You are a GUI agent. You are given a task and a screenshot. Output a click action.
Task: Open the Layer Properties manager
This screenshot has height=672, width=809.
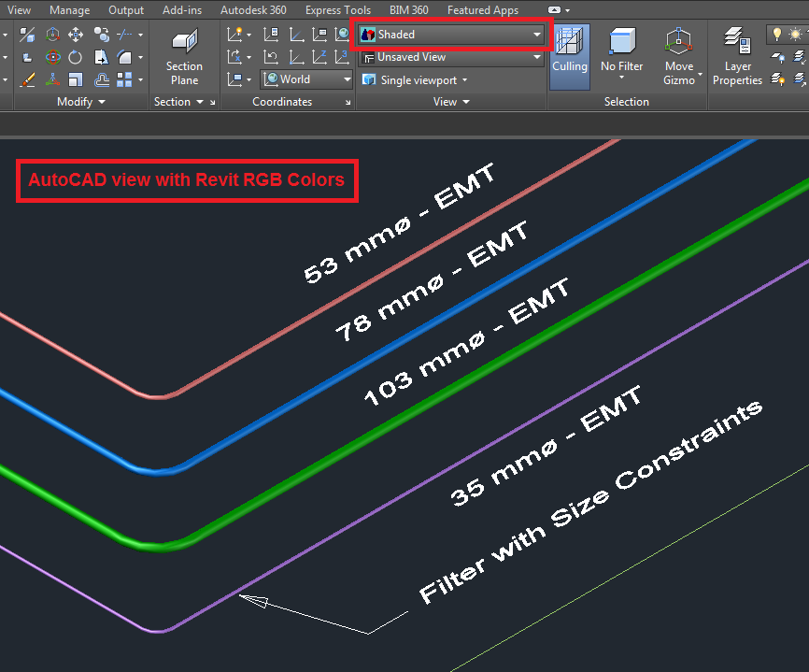pyautogui.click(x=737, y=53)
